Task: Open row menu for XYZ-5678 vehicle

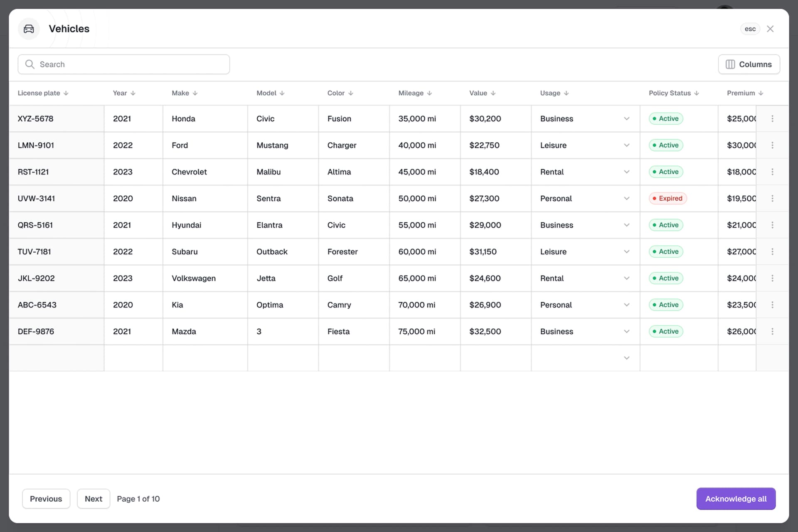Action: [772, 118]
